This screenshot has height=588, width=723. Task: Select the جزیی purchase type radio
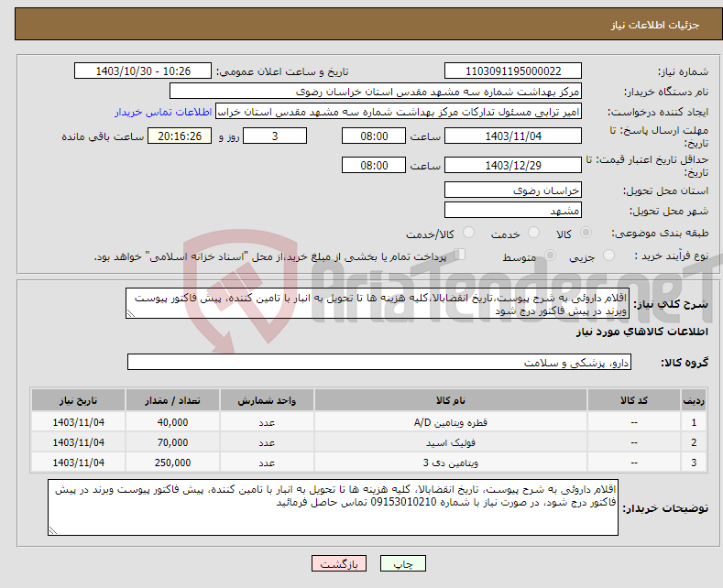[608, 256]
